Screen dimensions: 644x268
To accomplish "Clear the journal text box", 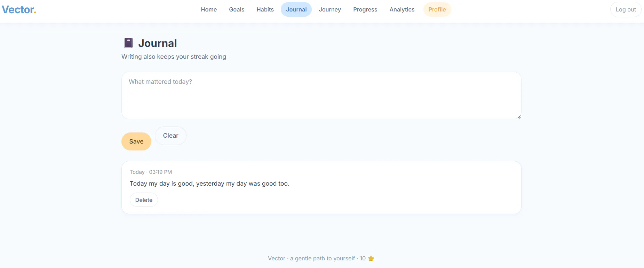I will tap(170, 136).
